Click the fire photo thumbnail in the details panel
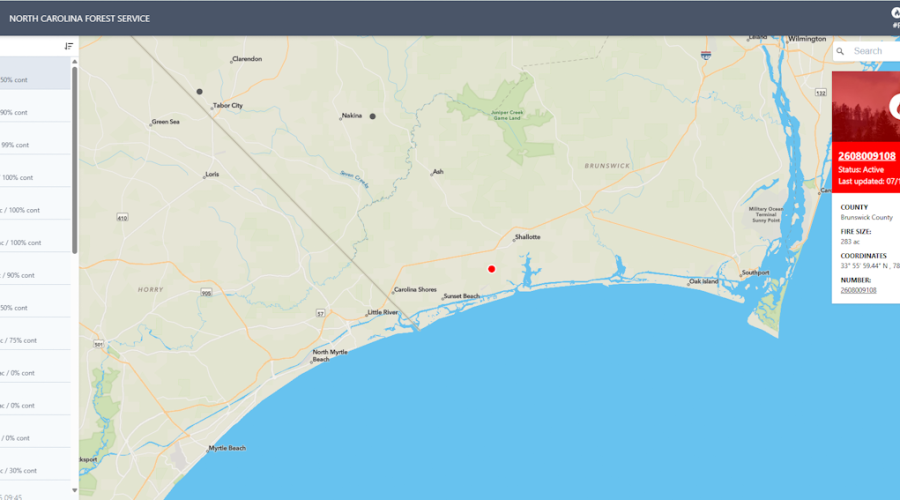This screenshot has height=500, width=900. pyautogui.click(x=866, y=107)
